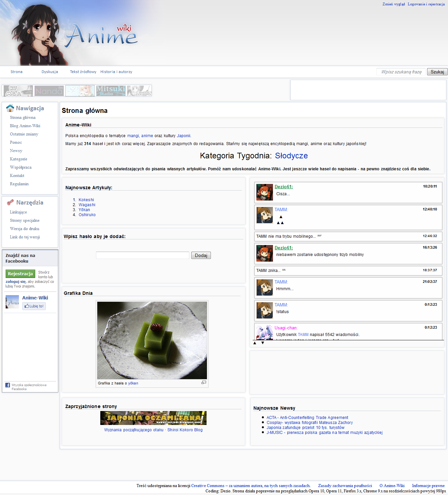
Task: Open the Oshiruko article
Action: 87,215
